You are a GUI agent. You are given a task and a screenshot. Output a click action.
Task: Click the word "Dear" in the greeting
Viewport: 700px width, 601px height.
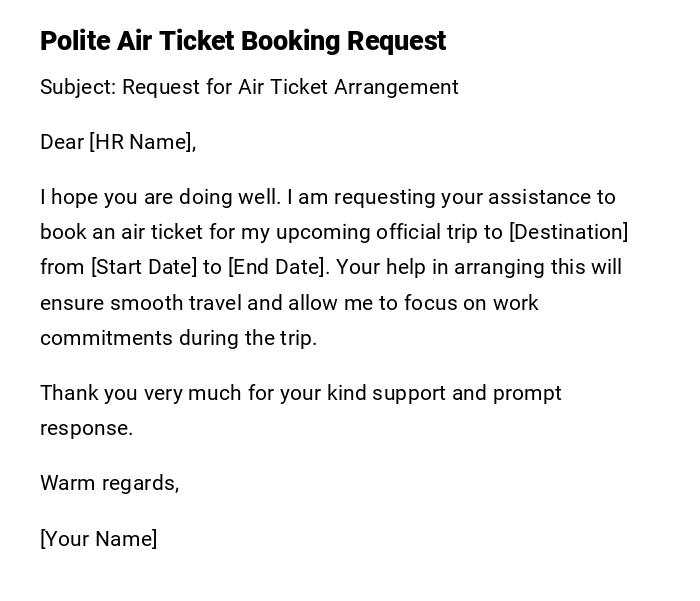(x=61, y=142)
